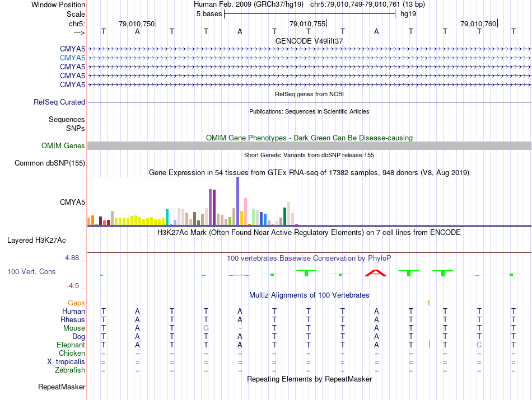The width and height of the screenshot is (532, 400).
Task: Click the orange gap marker in Elephant row
Action: pyautogui.click(x=429, y=345)
